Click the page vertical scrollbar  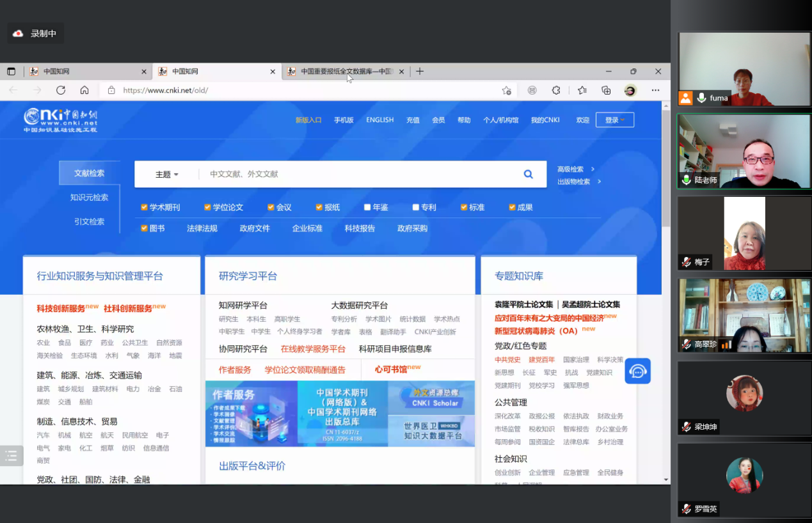666,169
